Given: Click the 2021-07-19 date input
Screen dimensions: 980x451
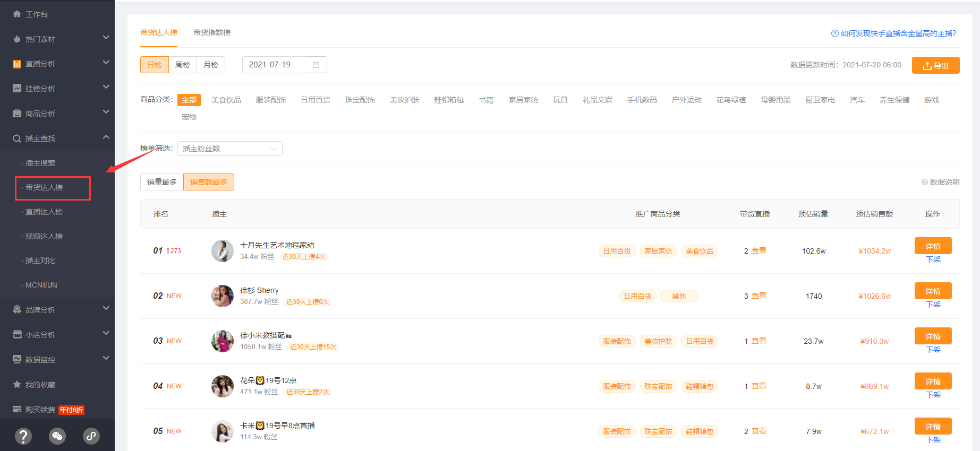Looking at the screenshot, I should click(285, 65).
